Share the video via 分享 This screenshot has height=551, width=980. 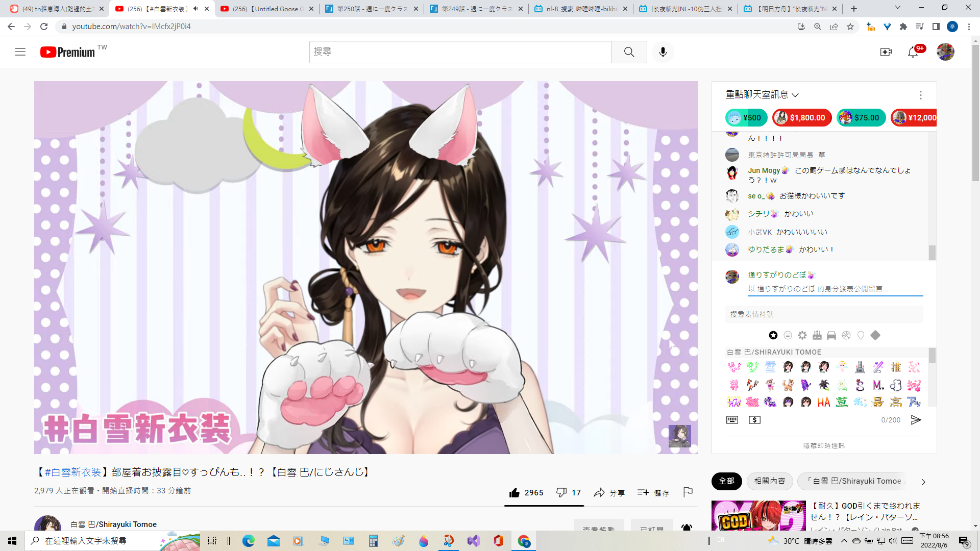609,492
